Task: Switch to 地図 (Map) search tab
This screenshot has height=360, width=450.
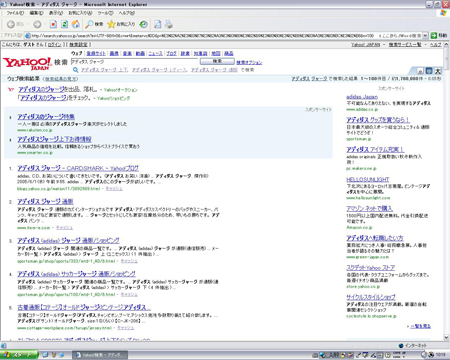Action: [216, 53]
